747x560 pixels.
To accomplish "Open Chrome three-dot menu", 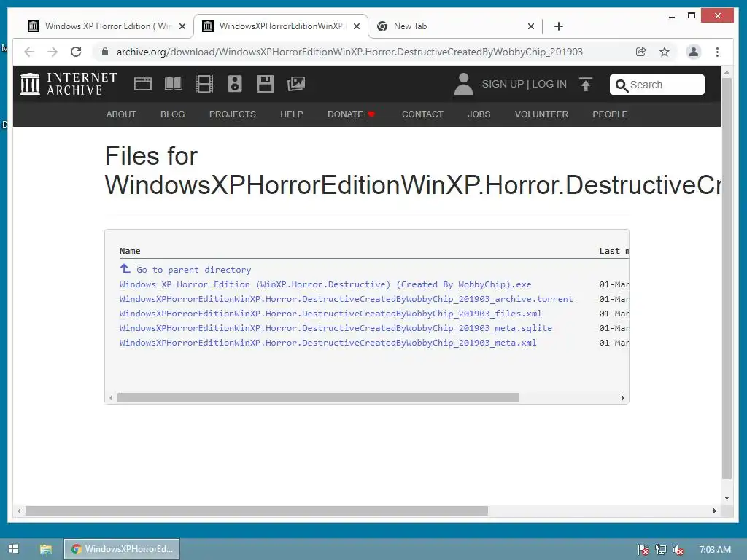I will pyautogui.click(x=718, y=52).
